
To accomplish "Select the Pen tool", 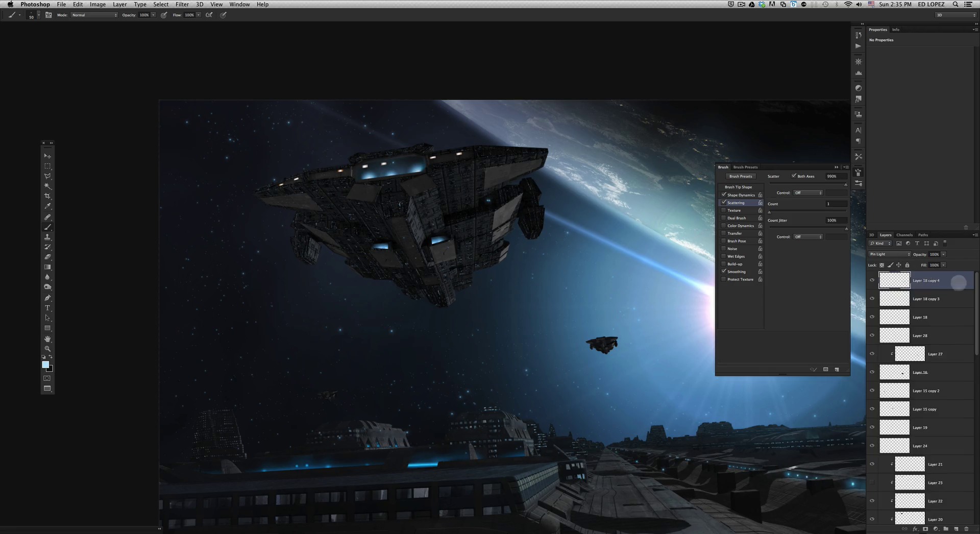I will click(47, 298).
